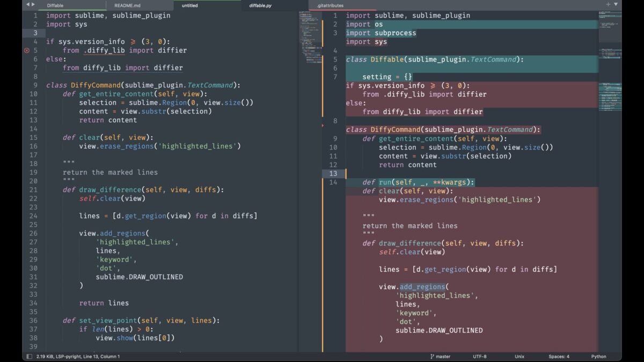This screenshot has width=644, height=362.
Task: Click the red diff arrow marker in gutter
Action: [x=323, y=125]
